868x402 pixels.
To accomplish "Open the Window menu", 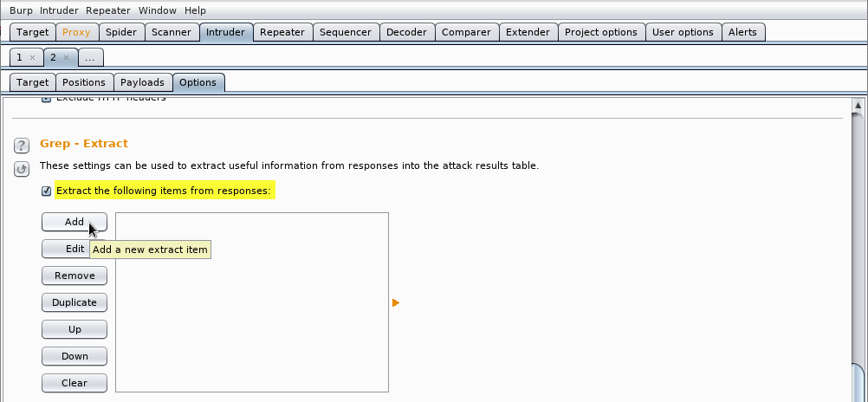I will (x=157, y=10).
